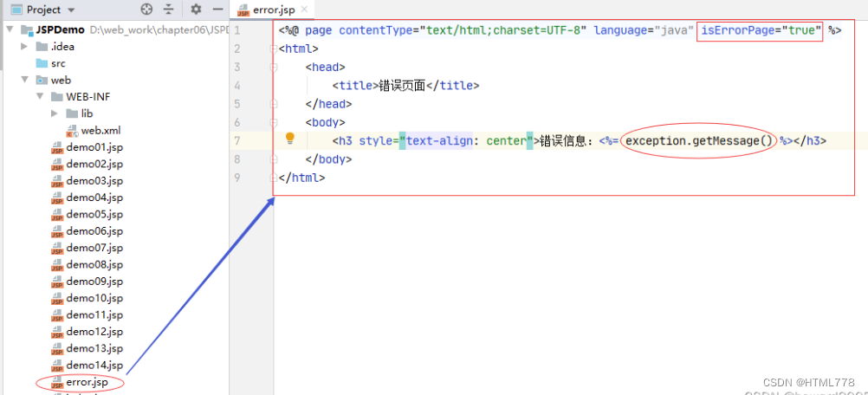Open the Project view dropdown

(70, 10)
